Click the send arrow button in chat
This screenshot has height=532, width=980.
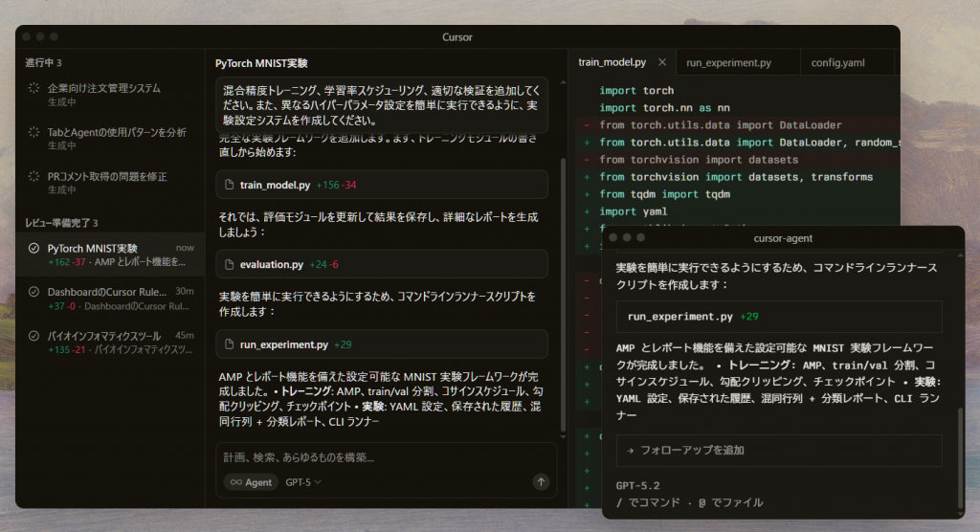542,482
